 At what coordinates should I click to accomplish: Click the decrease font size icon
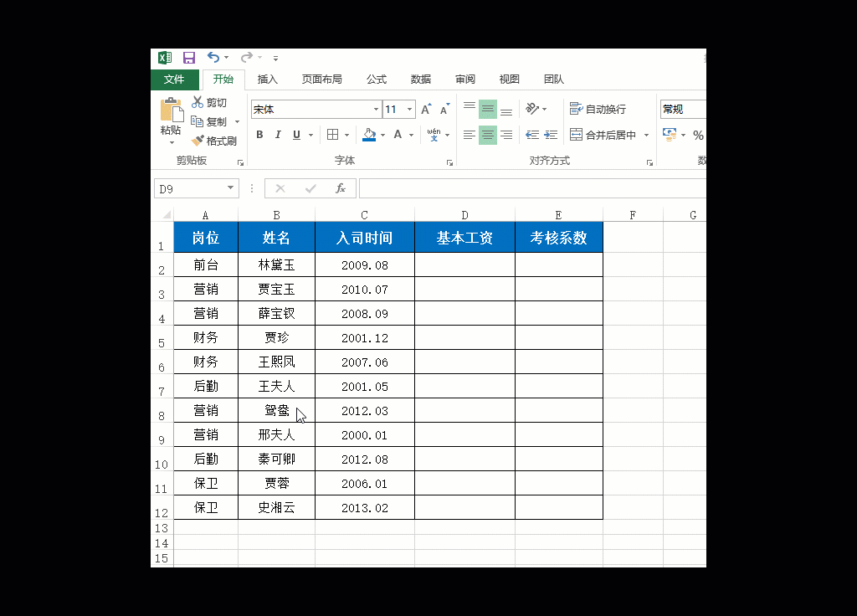pos(445,110)
